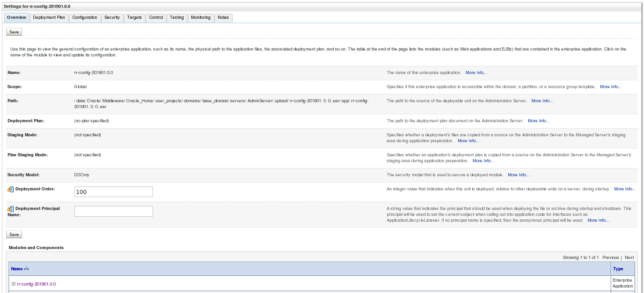Open More Info link for Scope

611,87
